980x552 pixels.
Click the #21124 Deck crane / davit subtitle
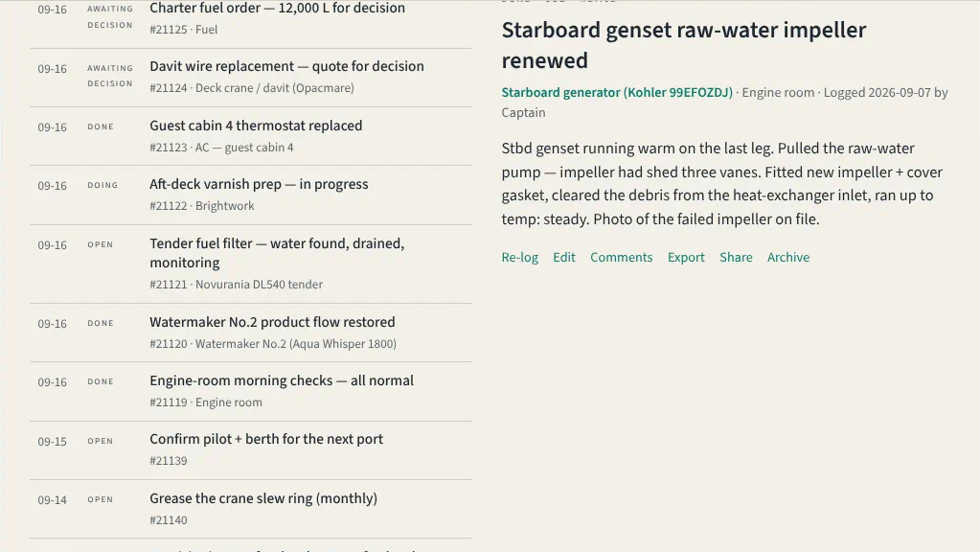point(252,88)
